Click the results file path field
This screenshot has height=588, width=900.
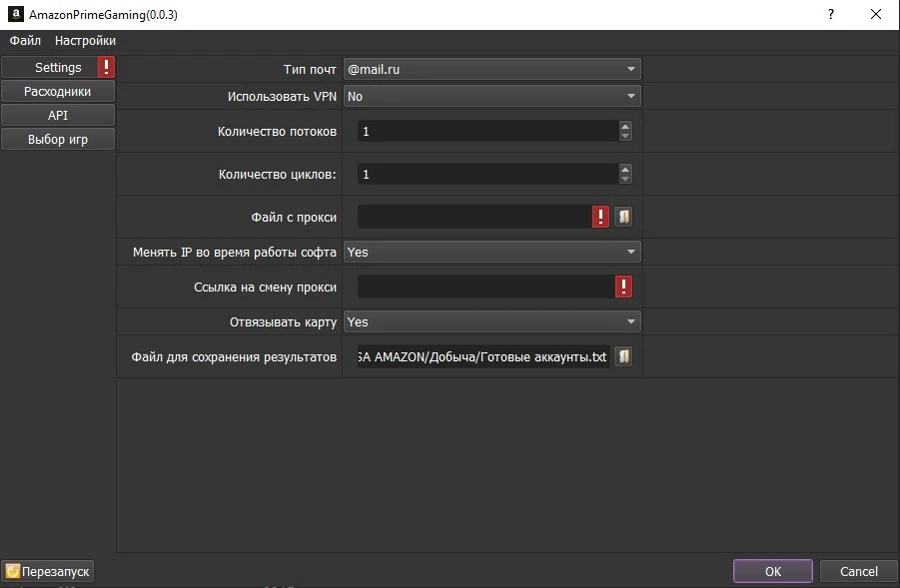(483, 356)
